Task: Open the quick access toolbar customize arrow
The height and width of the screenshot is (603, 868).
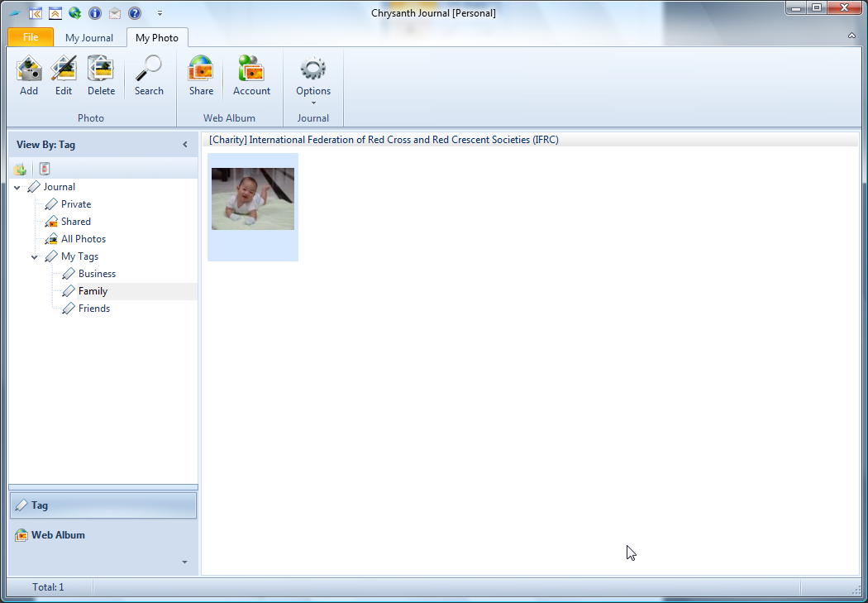Action: tap(160, 13)
